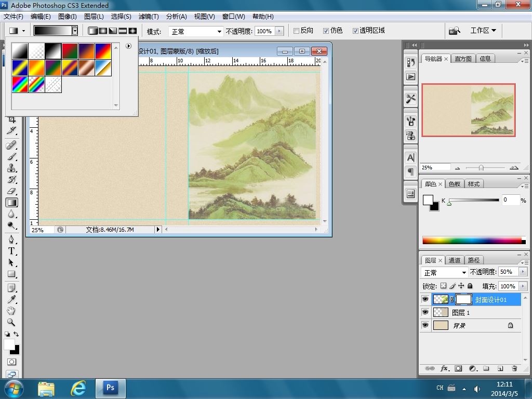
Task: Select the Brush tool
Action: [x=12, y=157]
